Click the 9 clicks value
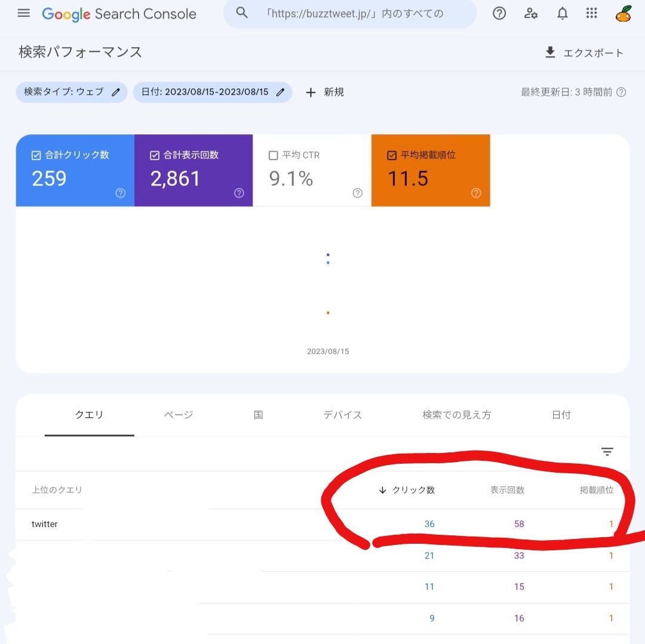The height and width of the screenshot is (644, 645). click(432, 618)
